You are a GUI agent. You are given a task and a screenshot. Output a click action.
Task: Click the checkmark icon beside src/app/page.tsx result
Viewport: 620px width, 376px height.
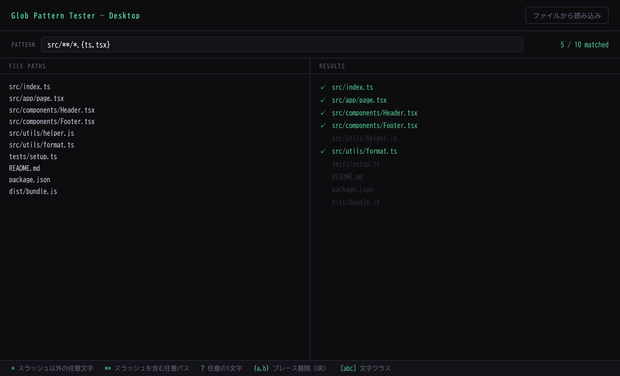[x=323, y=100]
